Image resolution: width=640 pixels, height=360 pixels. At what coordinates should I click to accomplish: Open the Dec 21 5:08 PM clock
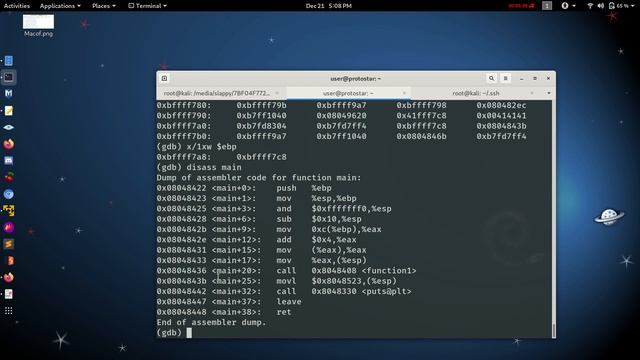pos(329,6)
